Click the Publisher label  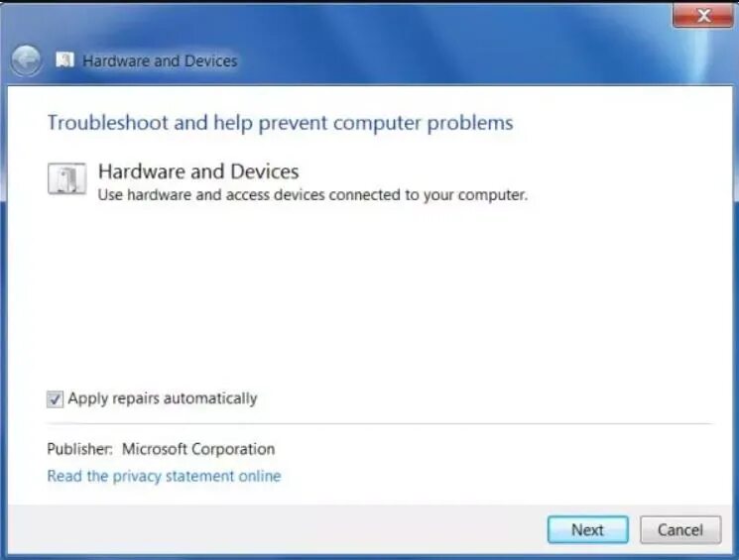(x=79, y=449)
